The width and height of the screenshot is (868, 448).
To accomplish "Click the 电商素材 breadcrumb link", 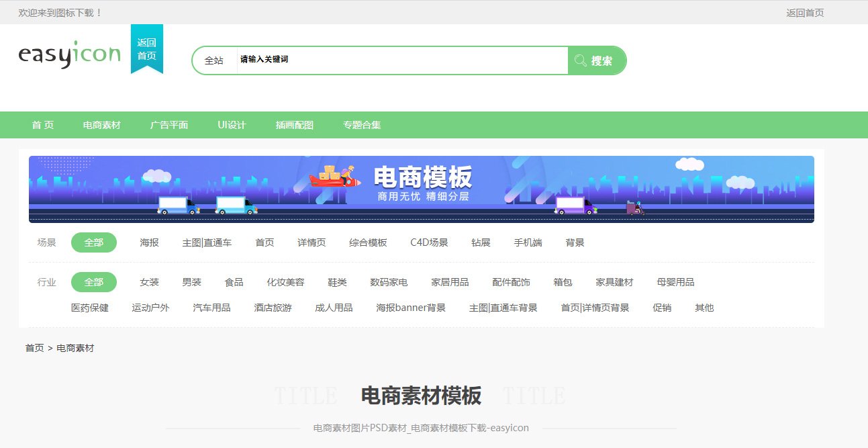I will (75, 348).
